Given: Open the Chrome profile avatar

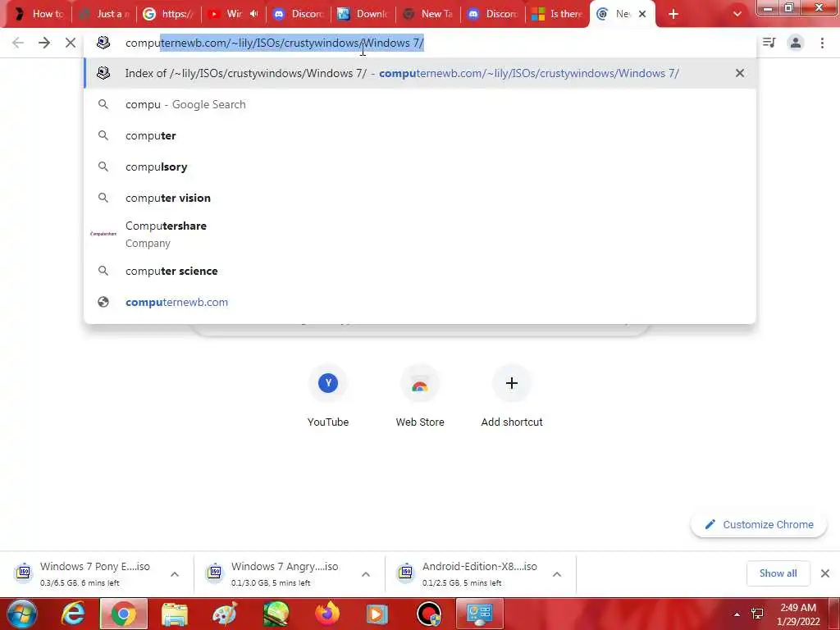Looking at the screenshot, I should 796,43.
